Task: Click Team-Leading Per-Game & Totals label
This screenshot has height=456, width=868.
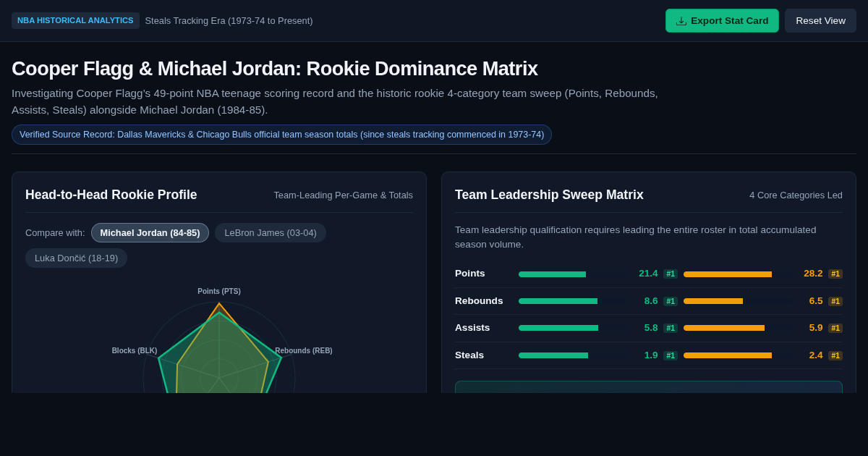Action: [x=344, y=195]
